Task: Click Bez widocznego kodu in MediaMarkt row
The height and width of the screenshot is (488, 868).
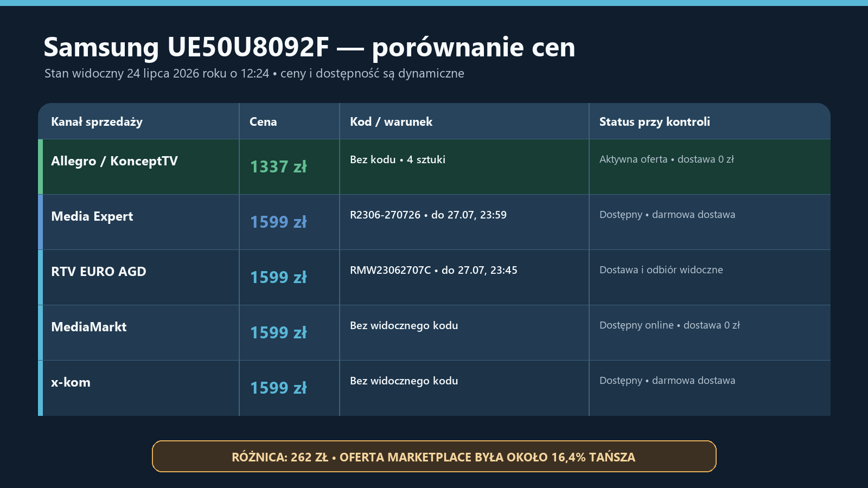Action: (404, 326)
